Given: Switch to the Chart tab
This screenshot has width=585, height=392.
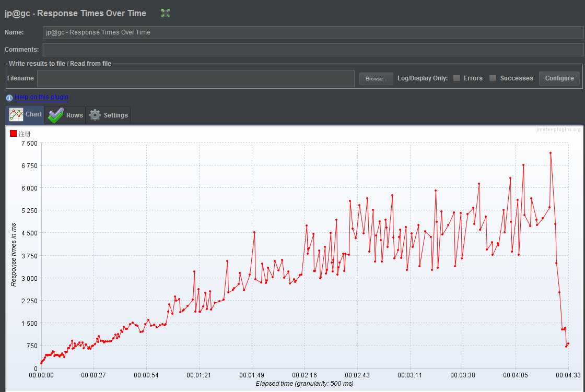Looking at the screenshot, I should pyautogui.click(x=25, y=114).
